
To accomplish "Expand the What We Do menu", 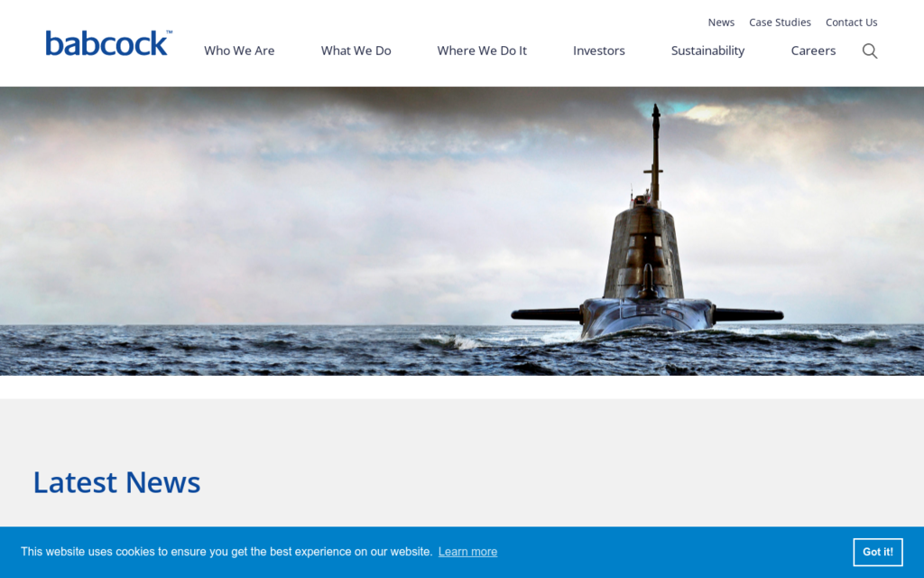I will click(x=356, y=51).
